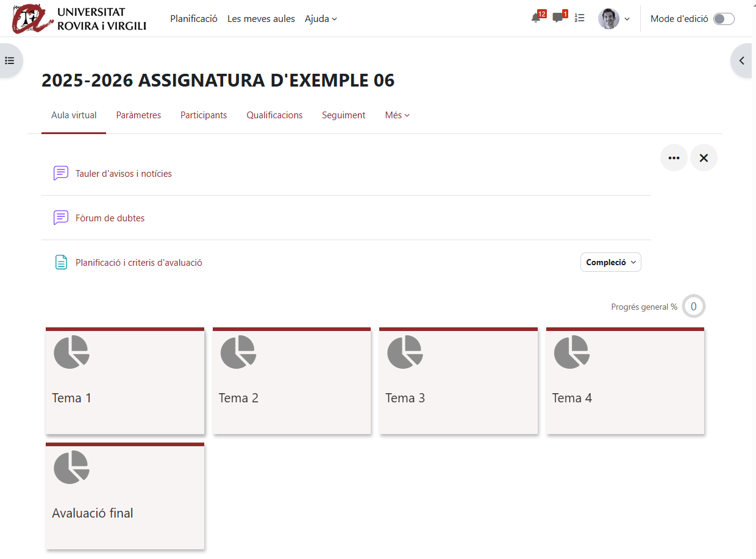Open the notifications bell icon
The width and height of the screenshot is (756, 559).
pyautogui.click(x=536, y=18)
